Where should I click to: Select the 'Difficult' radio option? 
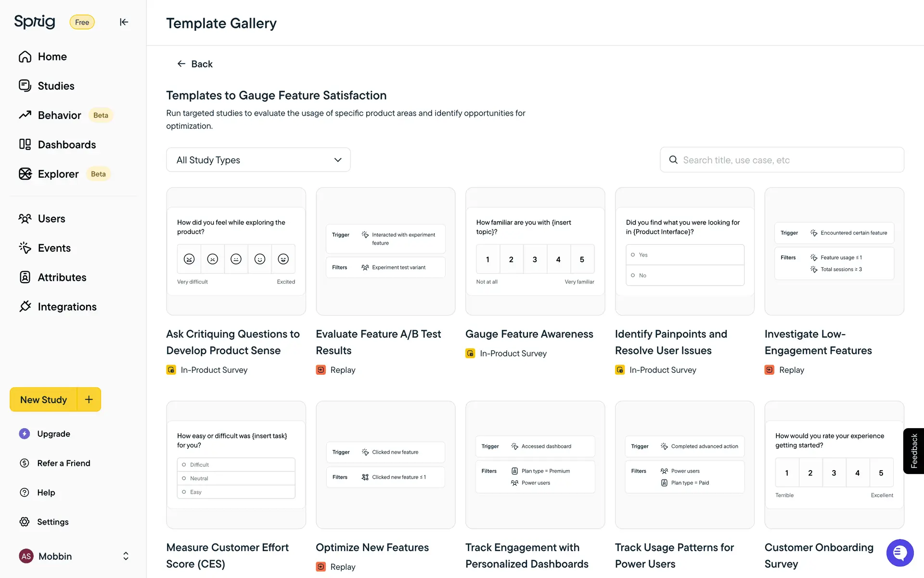click(x=184, y=465)
